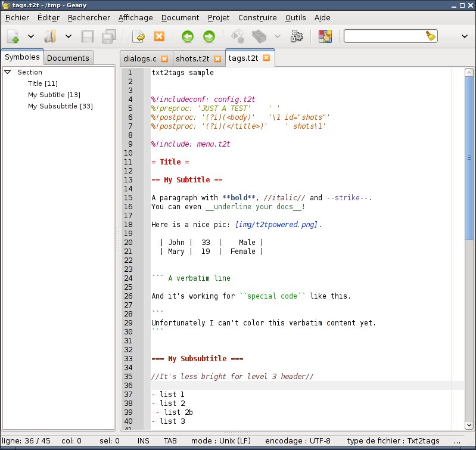Run the file using gears icon

(297, 36)
